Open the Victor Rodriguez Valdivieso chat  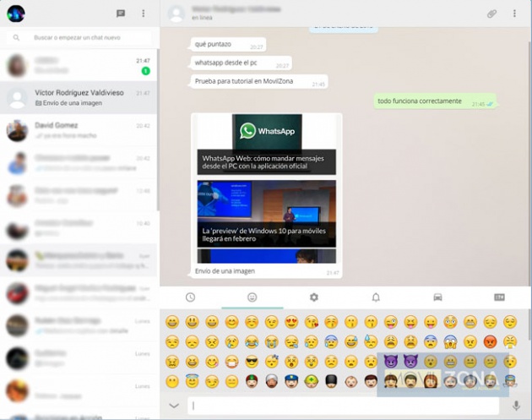pos(79,97)
